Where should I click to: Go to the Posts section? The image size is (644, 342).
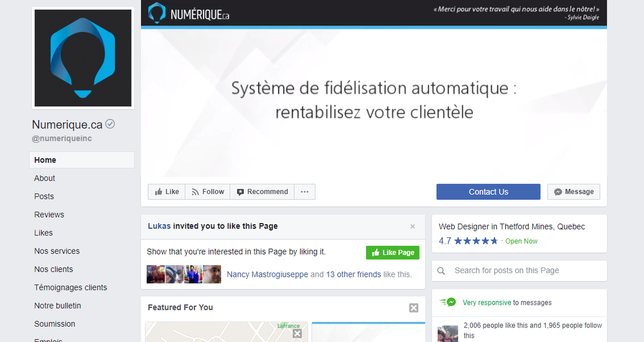tap(44, 196)
